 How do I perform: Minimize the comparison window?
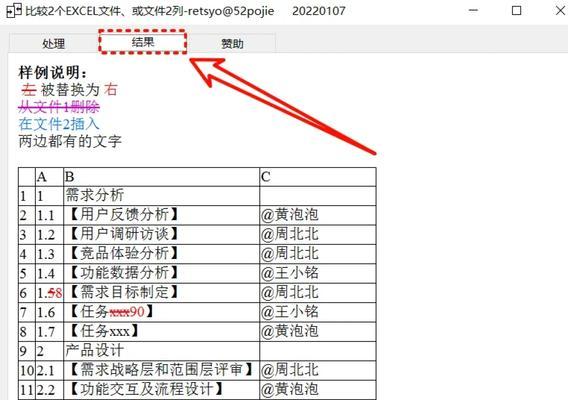click(x=473, y=11)
